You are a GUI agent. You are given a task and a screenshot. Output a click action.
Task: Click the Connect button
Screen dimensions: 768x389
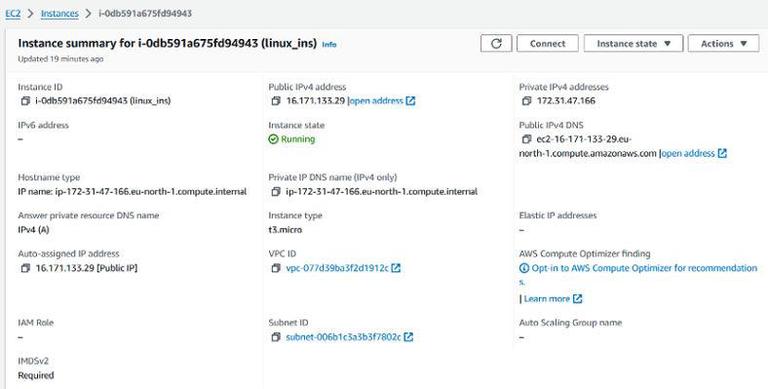point(548,44)
